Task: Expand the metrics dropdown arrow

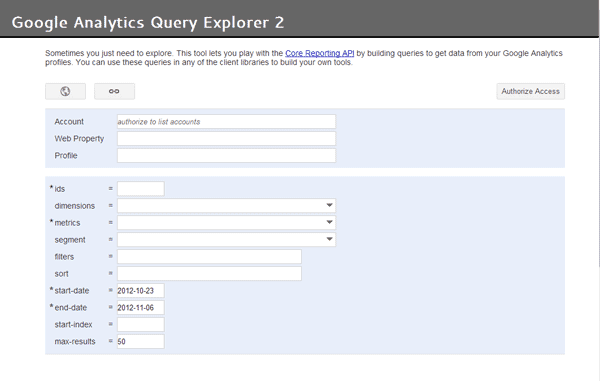Action: click(x=329, y=222)
